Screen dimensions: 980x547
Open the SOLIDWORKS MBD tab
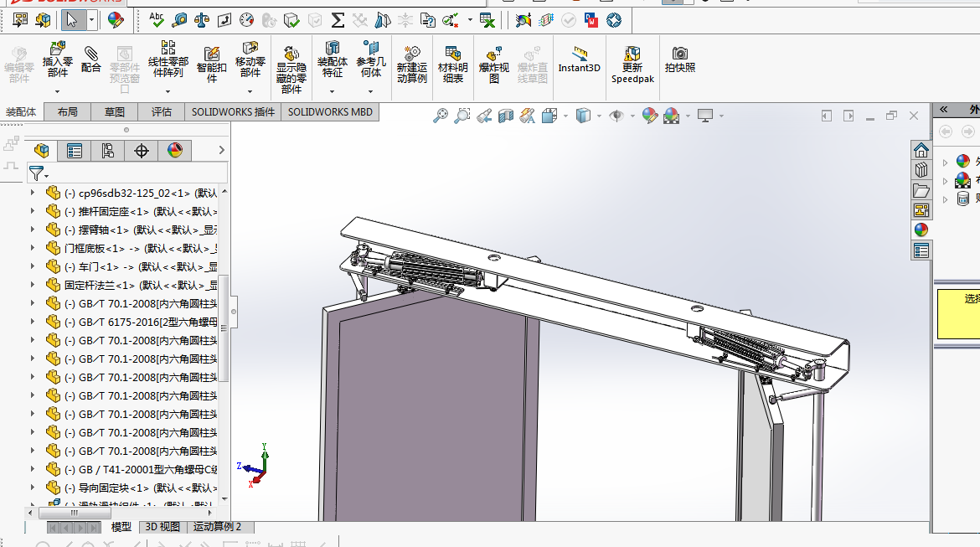tap(330, 112)
